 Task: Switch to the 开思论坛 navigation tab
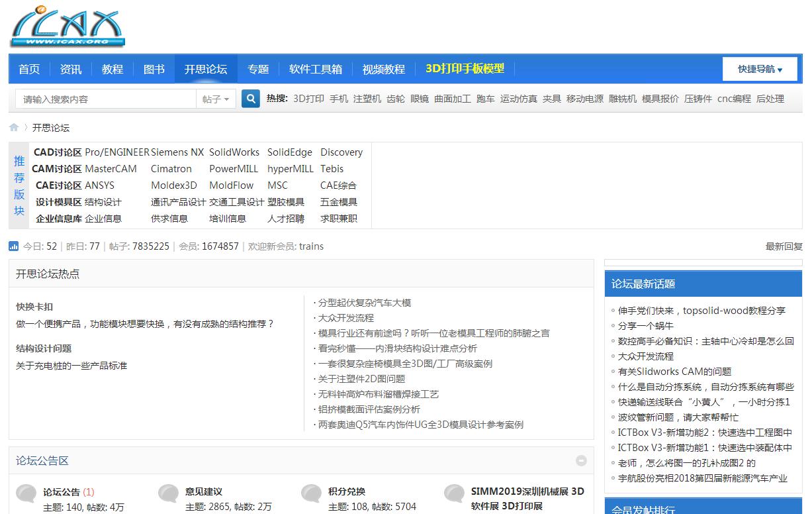206,69
